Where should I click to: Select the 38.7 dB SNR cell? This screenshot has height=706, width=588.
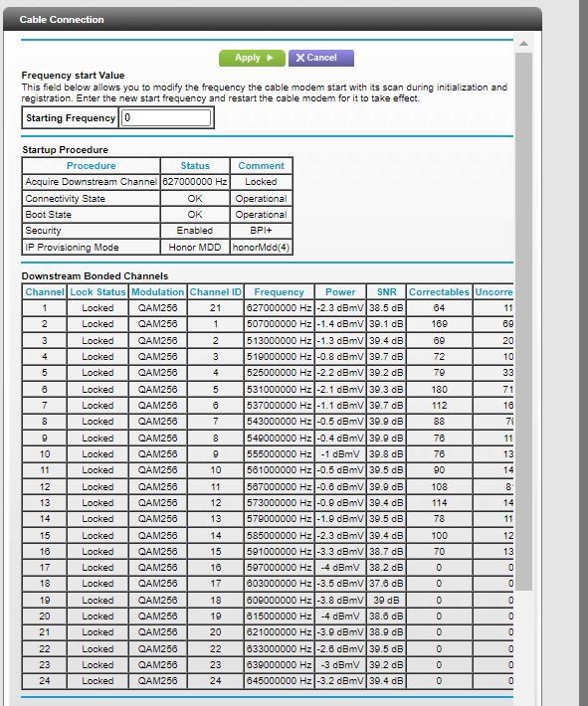point(387,551)
